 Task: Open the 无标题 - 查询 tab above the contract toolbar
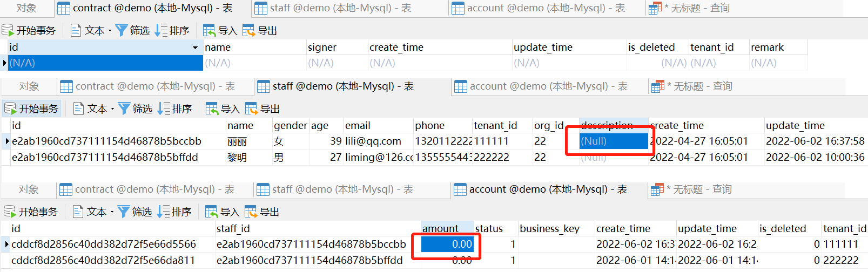click(690, 8)
